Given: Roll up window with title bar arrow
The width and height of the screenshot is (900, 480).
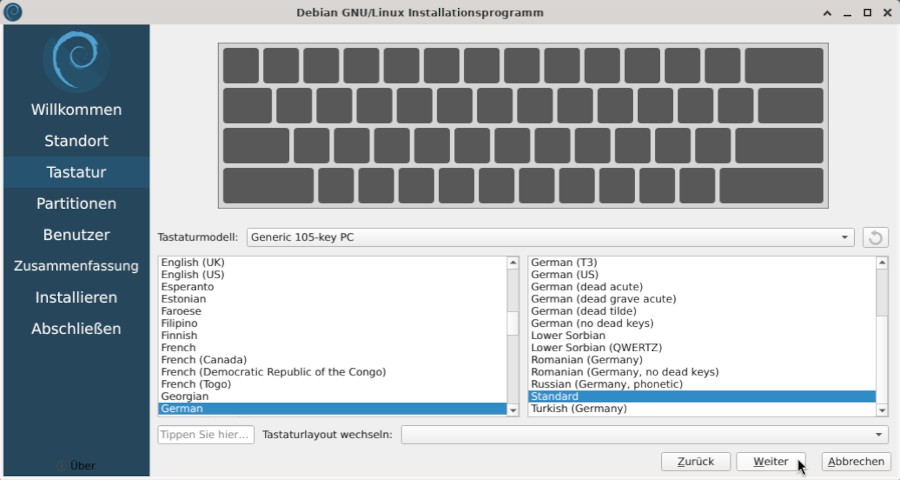Looking at the screenshot, I should coord(827,13).
